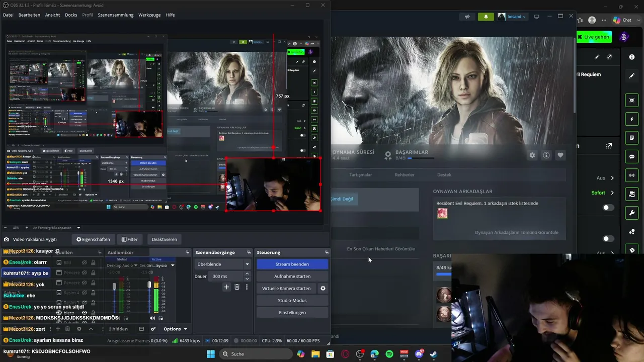Enable Studio-Modus in OBS
The height and width of the screenshot is (362, 644).
coord(292,300)
